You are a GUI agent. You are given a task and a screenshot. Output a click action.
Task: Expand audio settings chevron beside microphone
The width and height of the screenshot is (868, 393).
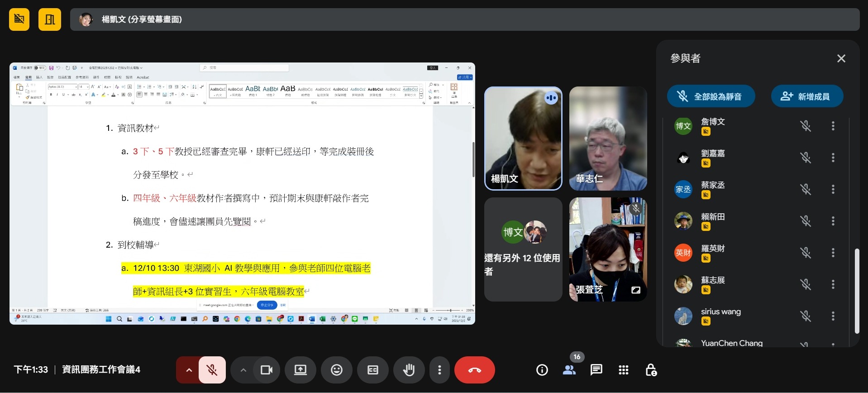189,370
